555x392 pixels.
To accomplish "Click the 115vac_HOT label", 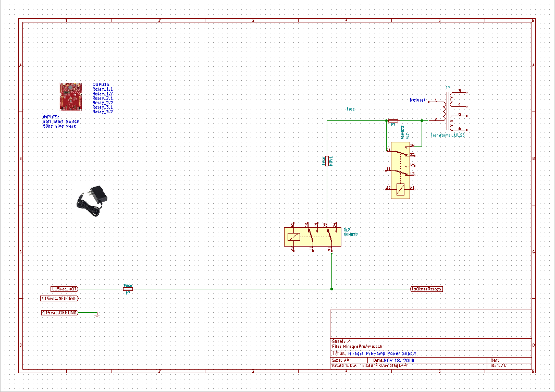I will [65, 289].
